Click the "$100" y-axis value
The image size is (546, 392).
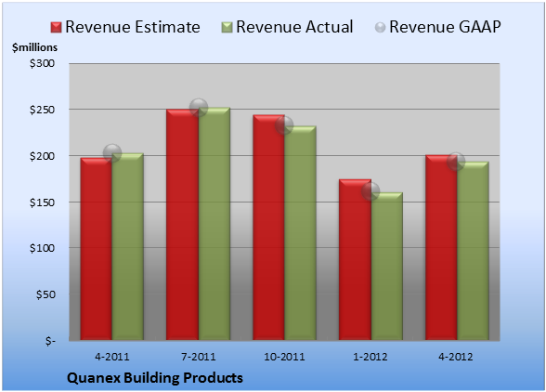point(42,248)
